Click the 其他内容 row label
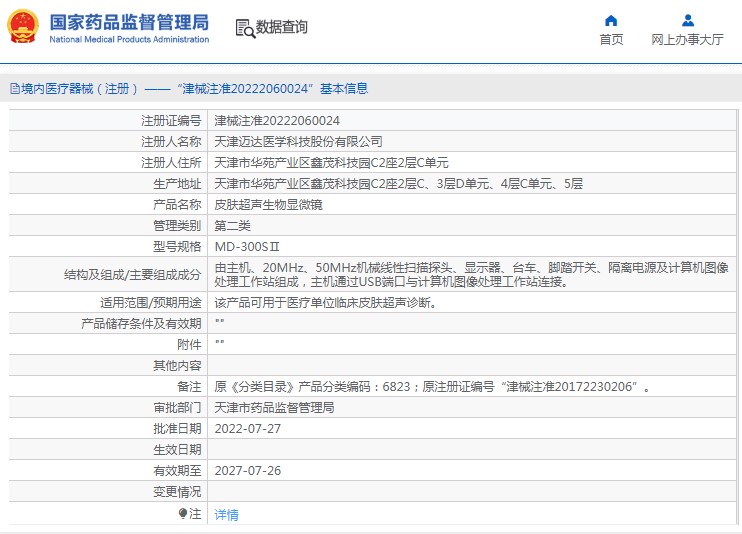 coord(177,365)
